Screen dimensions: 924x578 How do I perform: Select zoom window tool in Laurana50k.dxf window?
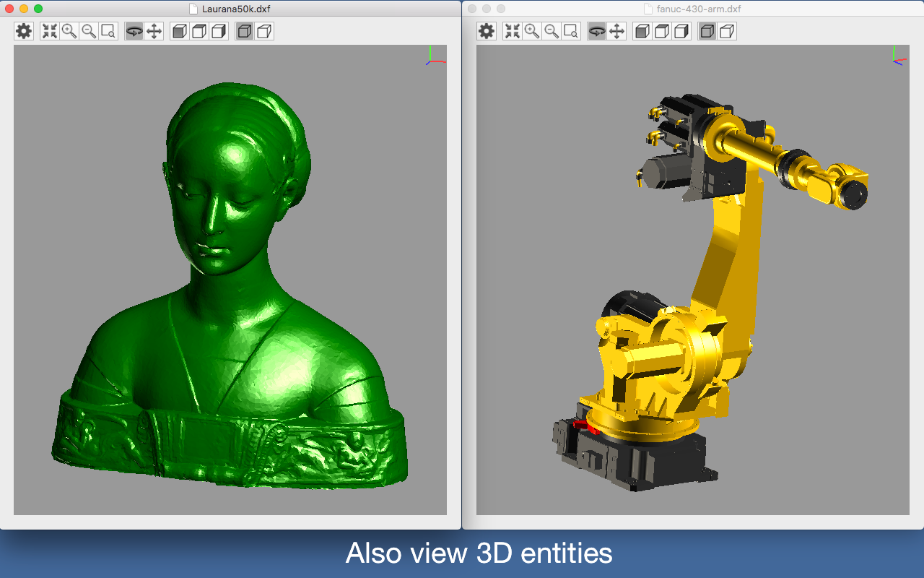(108, 31)
